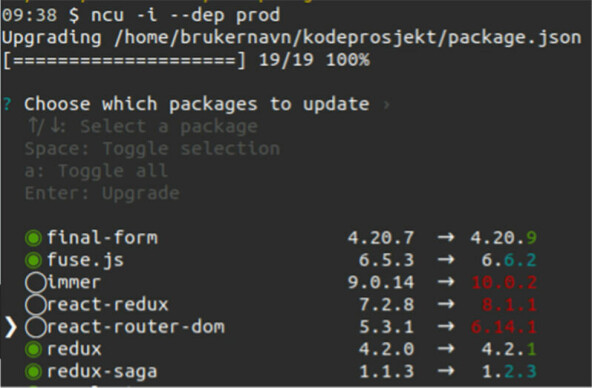Click the 4.20.9 final-form new version
592x388 pixels.
click(503, 238)
